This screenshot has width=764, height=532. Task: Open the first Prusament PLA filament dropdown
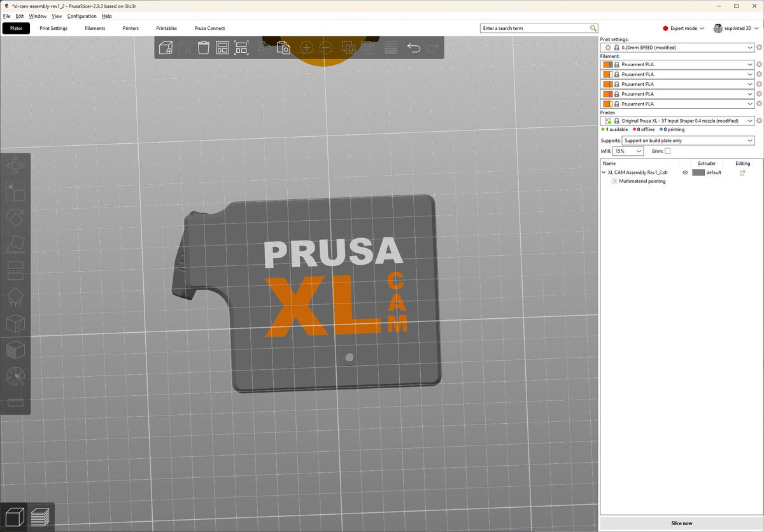tap(677, 64)
